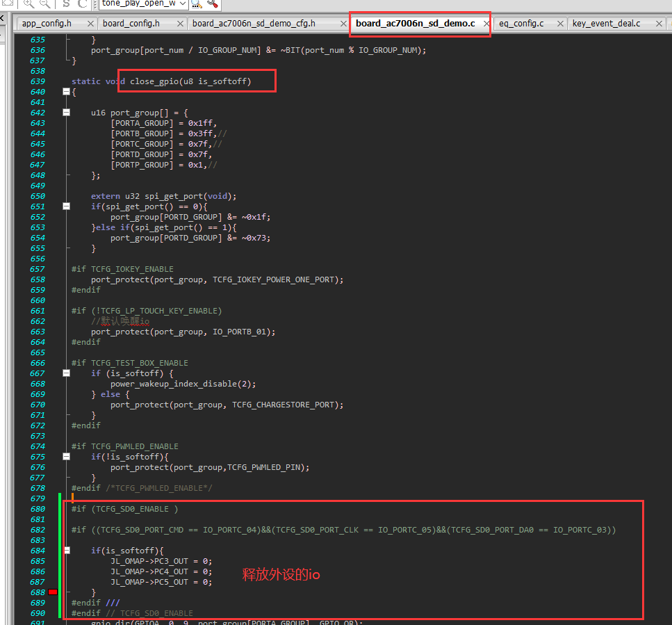672x625 pixels.
Task: Collapse the close_gpio function fold at line 640
Action: (66, 91)
